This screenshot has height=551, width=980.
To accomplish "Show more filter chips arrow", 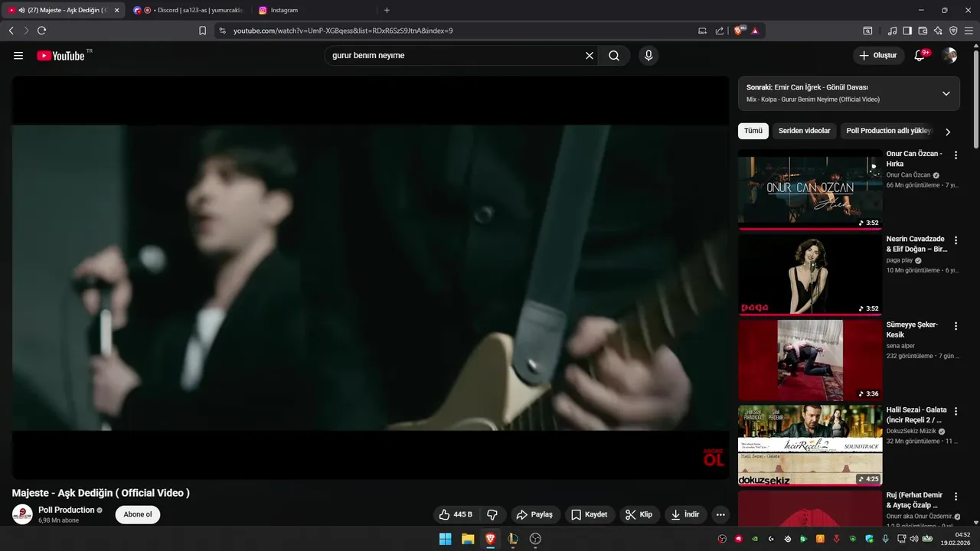I will click(x=948, y=132).
